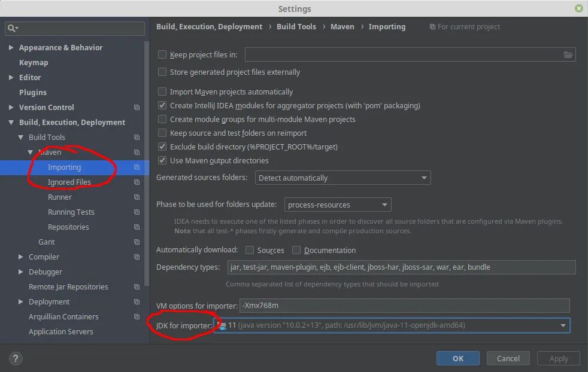Image resolution: width=588 pixels, height=372 pixels.
Task: Expand the Version Control arrow
Action: pyautogui.click(x=11, y=108)
